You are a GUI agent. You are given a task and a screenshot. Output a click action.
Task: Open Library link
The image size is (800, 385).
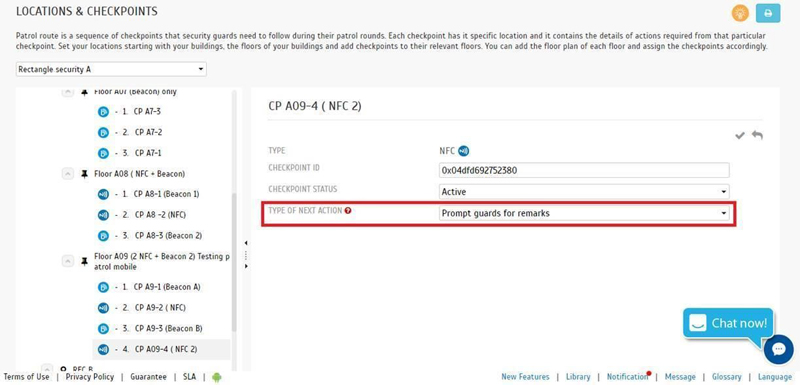pyautogui.click(x=578, y=377)
